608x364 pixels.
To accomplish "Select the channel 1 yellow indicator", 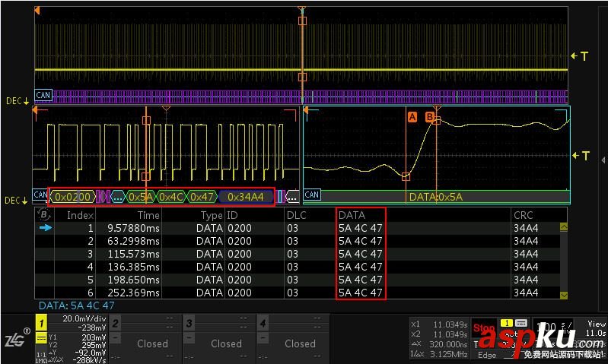I will (42, 322).
